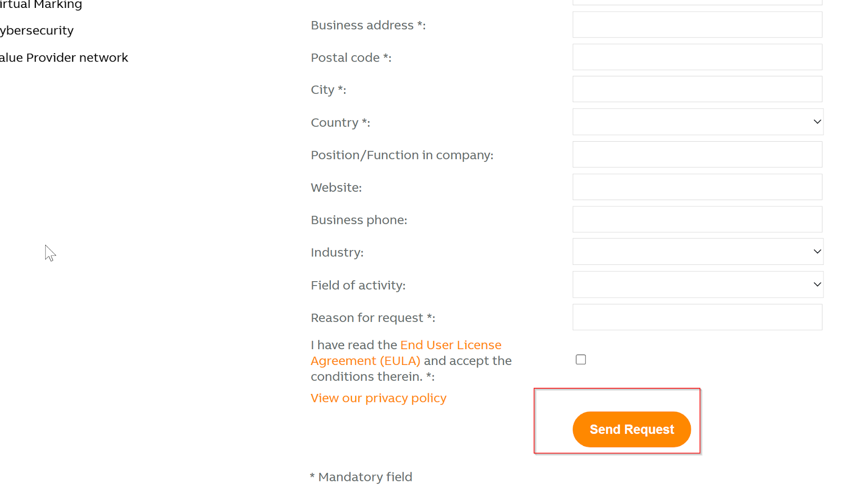Tick the EULA acceptance checkbox

pyautogui.click(x=581, y=360)
